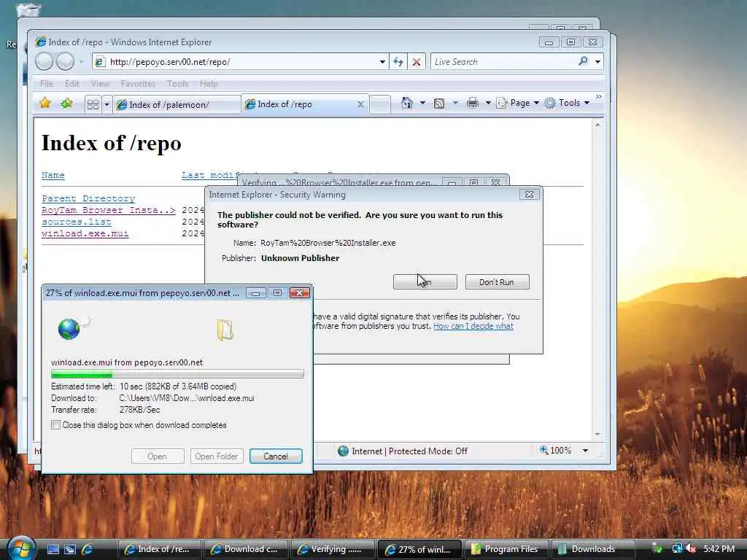Click the Live Search input box
This screenshot has width=747, height=560.
click(503, 62)
